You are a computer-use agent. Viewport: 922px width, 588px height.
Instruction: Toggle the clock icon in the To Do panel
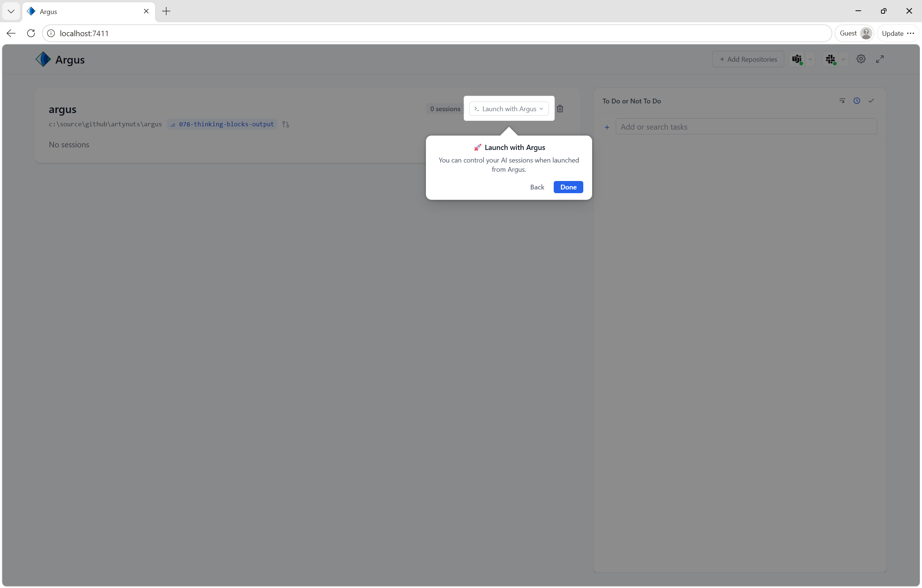[x=857, y=101]
